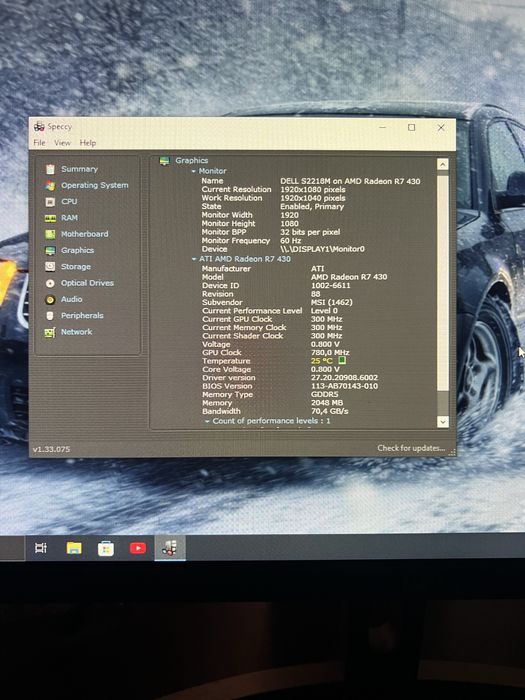525x700 pixels.
Task: Click the Subvendor MSI (1462) value
Action: pyautogui.click(x=332, y=302)
